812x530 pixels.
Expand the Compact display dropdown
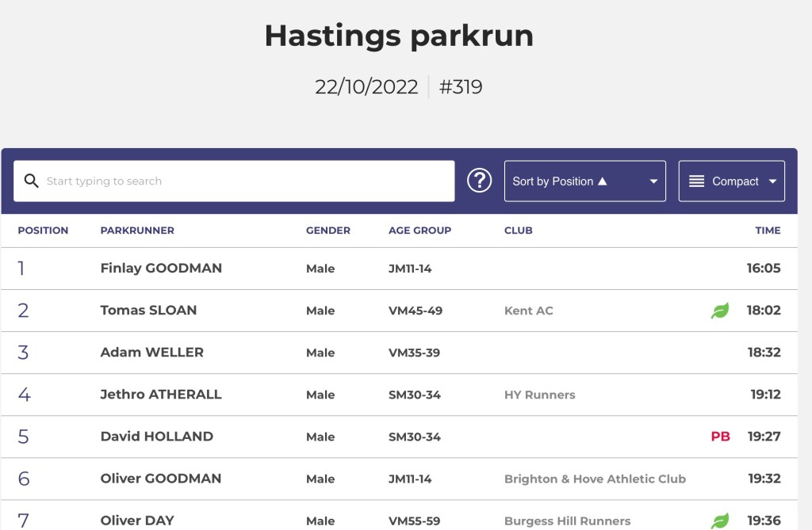click(x=731, y=181)
